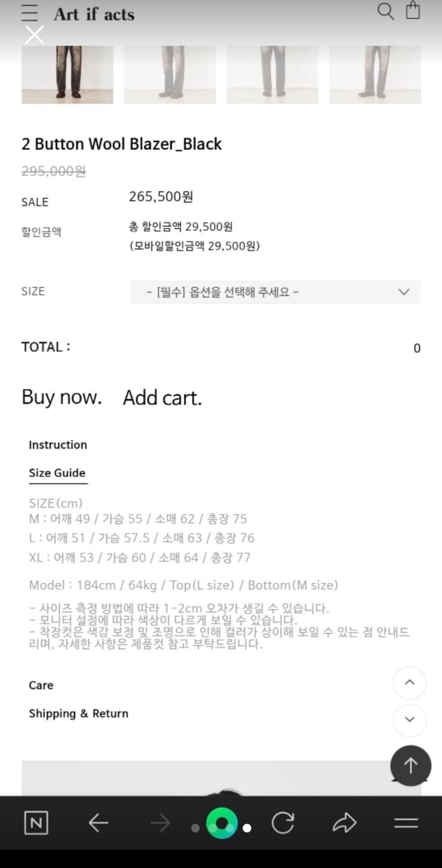Image resolution: width=442 pixels, height=868 pixels.
Task: Tap the share arrow icon
Action: tap(345, 823)
